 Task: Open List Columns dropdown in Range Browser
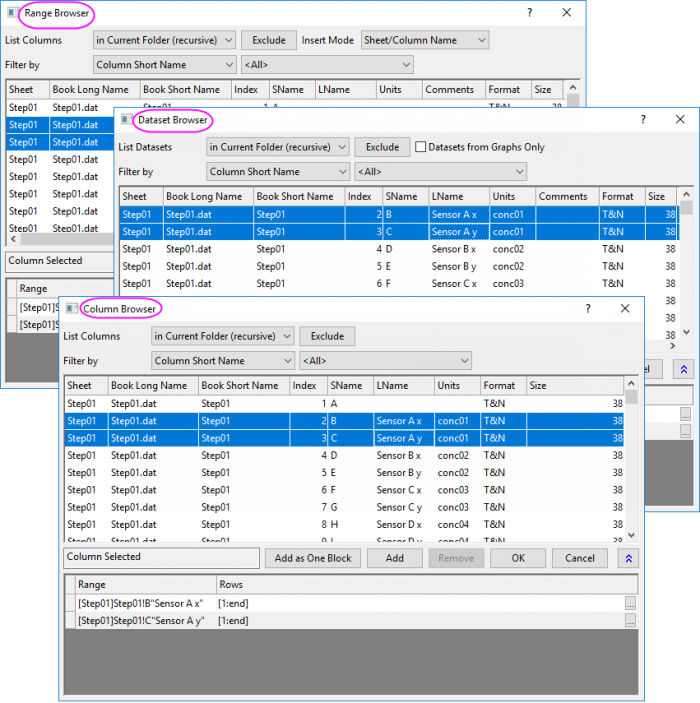pyautogui.click(x=164, y=40)
